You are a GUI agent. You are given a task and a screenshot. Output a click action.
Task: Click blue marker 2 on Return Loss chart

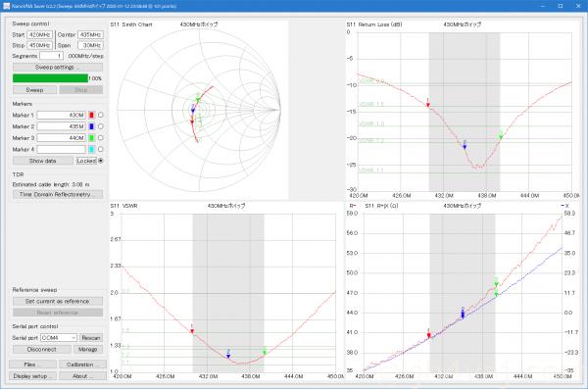[x=465, y=146]
